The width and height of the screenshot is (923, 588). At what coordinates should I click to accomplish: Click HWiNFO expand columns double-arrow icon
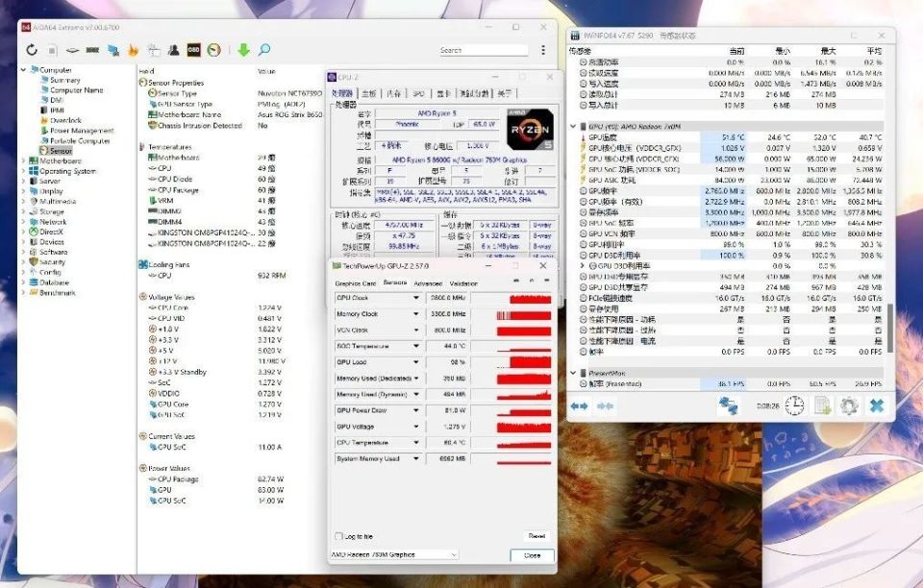pyautogui.click(x=579, y=405)
